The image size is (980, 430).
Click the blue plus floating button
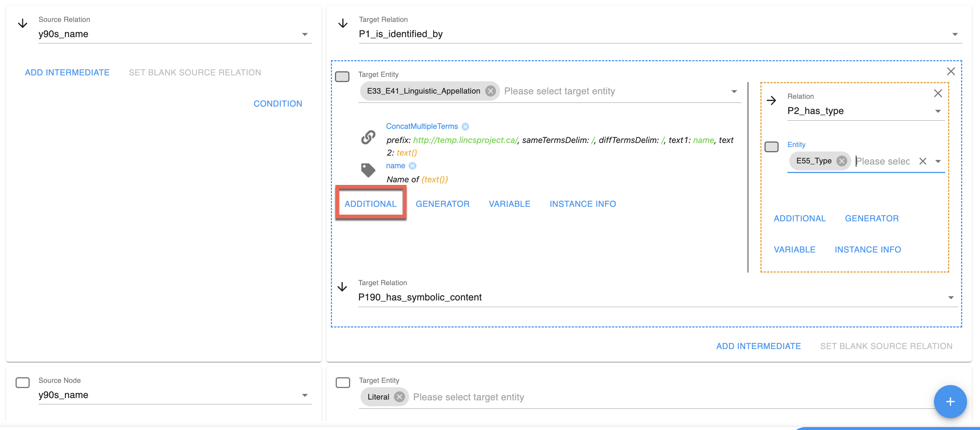click(x=950, y=401)
